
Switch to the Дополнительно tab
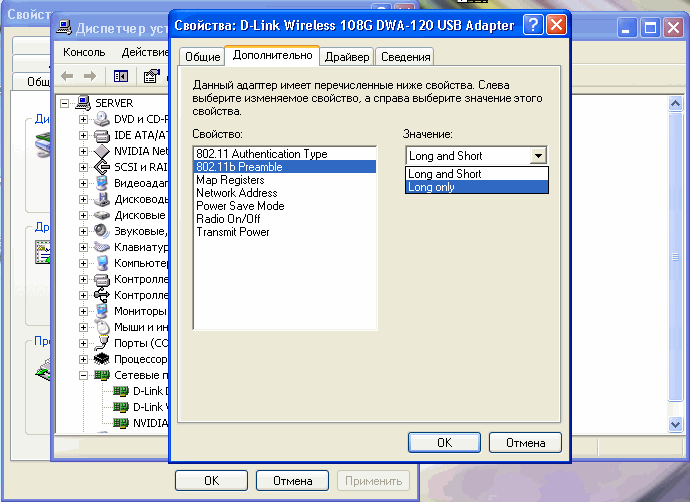[272, 55]
